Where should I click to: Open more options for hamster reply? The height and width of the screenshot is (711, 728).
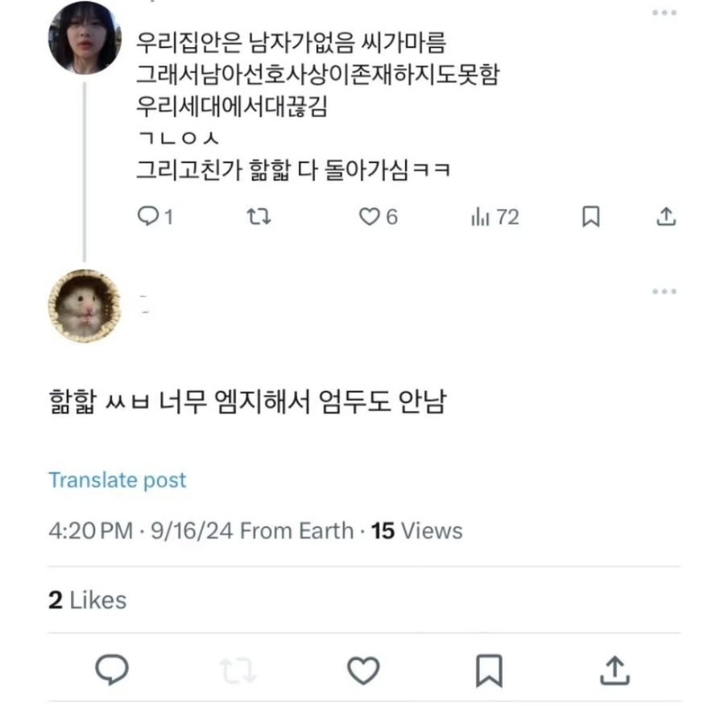(x=665, y=292)
